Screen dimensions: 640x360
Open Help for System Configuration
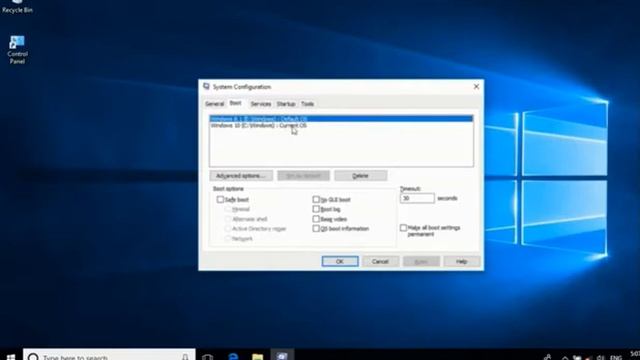coord(462,262)
